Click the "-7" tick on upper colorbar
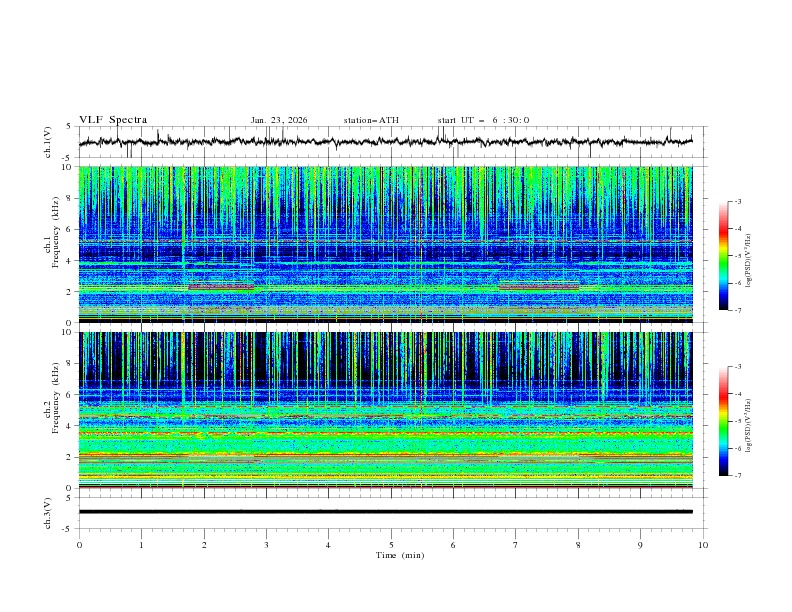 pyautogui.click(x=737, y=310)
